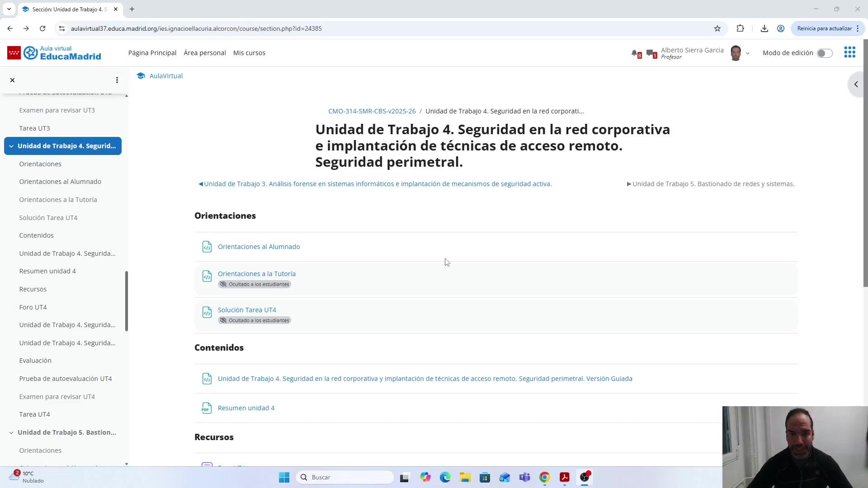
Task: Bookmark this page with star icon
Action: [x=717, y=28]
